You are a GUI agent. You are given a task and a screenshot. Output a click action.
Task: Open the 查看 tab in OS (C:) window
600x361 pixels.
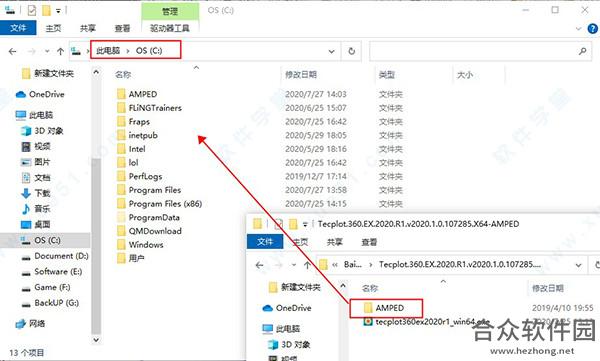point(122,28)
